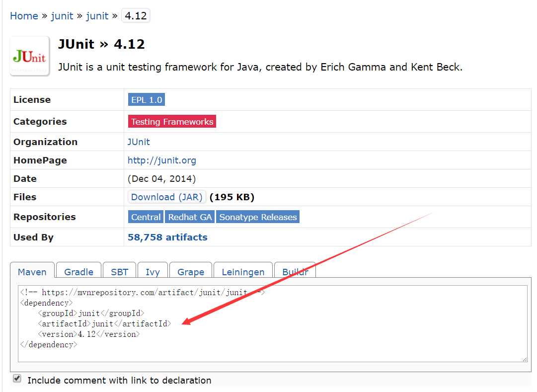This screenshot has width=537, height=392.
Task: Open the Redhat GA repository badge
Action: (x=190, y=217)
